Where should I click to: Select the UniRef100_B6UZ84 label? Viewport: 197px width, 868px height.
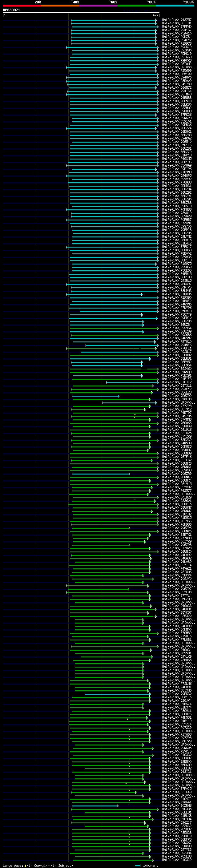coord(177,325)
